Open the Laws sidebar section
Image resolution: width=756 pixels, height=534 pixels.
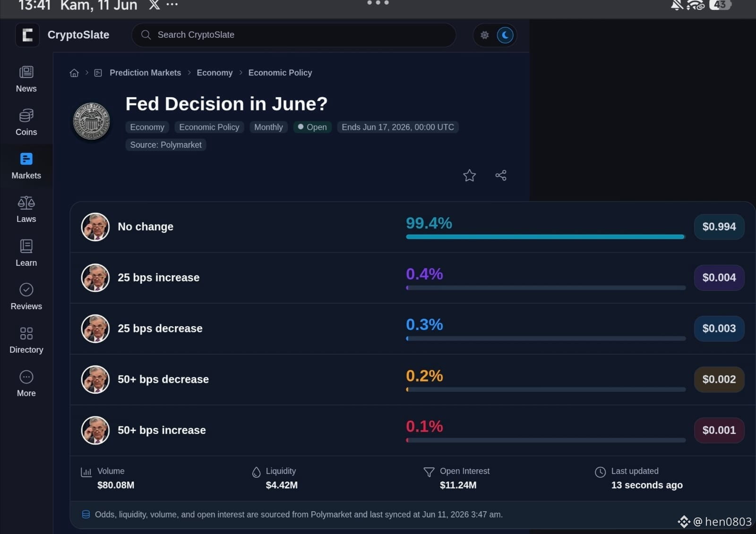pos(26,210)
